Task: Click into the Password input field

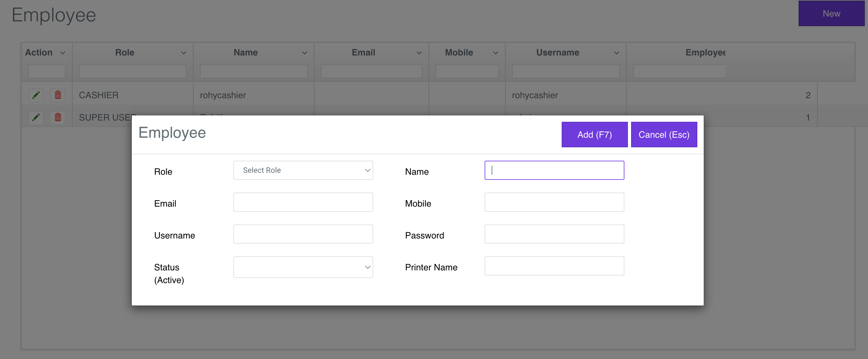Action: 554,234
